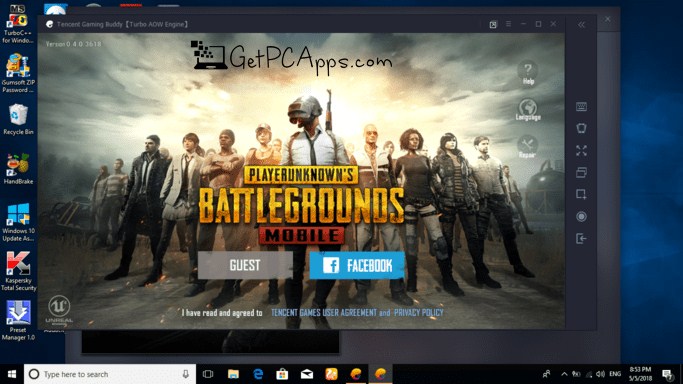Click the Type here to search box
This screenshot has height=384, width=683.
pos(110,374)
